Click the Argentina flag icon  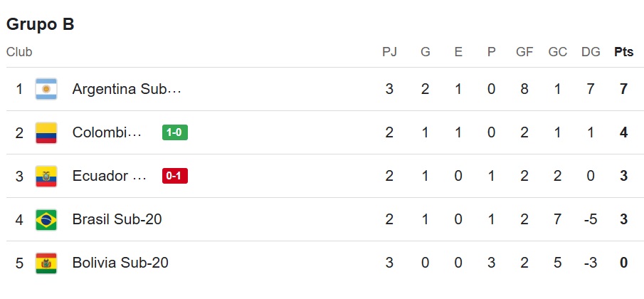46,89
